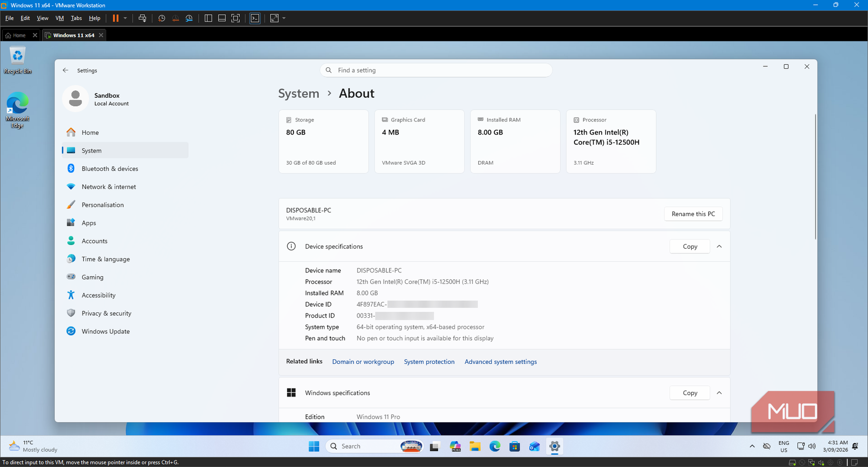The height and width of the screenshot is (467, 868).
Task: Open the VMware Edit menu
Action: click(x=25, y=18)
